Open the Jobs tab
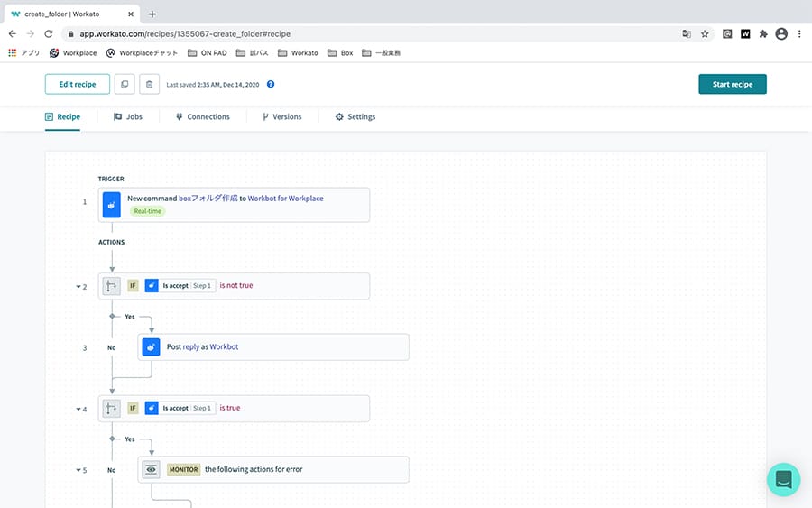 [x=128, y=117]
